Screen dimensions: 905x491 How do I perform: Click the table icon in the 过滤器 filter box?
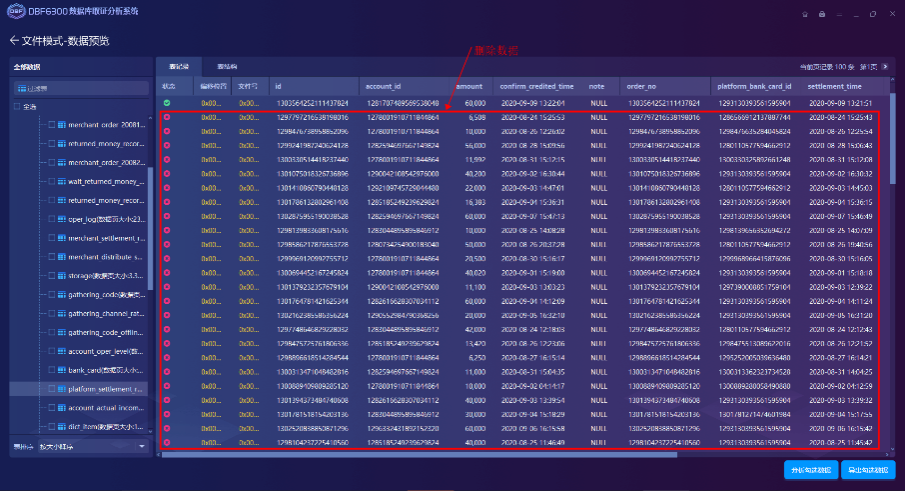21,88
